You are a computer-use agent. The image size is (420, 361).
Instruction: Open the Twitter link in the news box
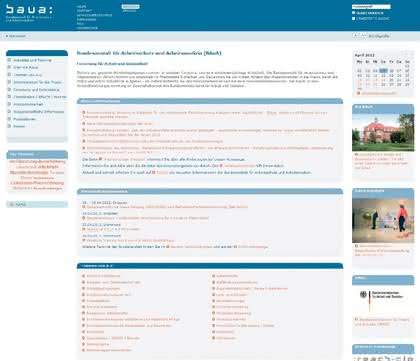tap(162, 172)
